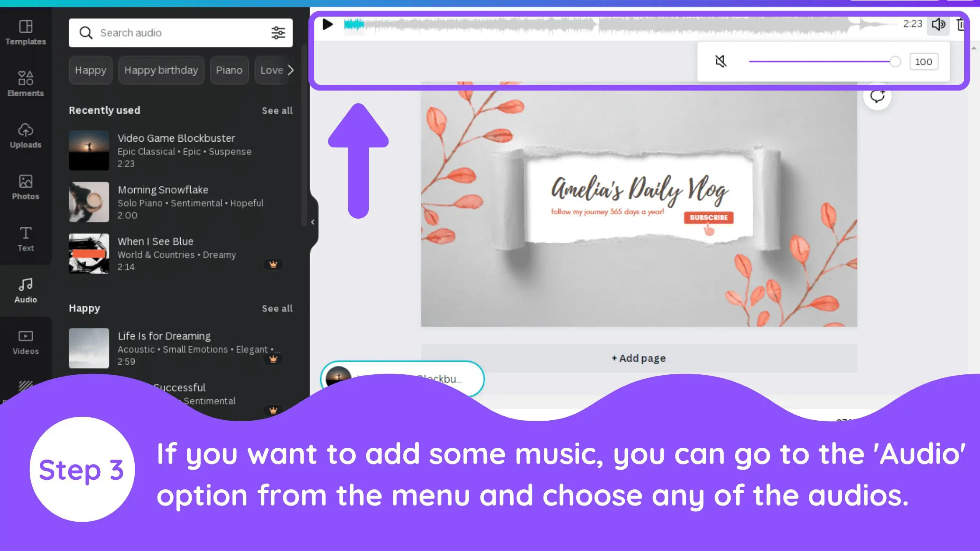Toggle audio playback for current track
This screenshot has width=980, height=551.
click(x=328, y=24)
